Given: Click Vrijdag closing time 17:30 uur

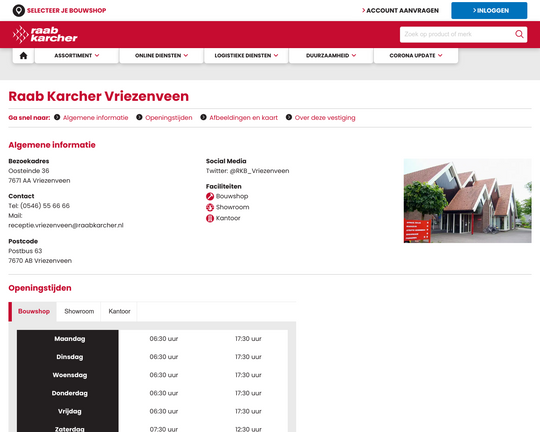Looking at the screenshot, I should (x=248, y=411).
